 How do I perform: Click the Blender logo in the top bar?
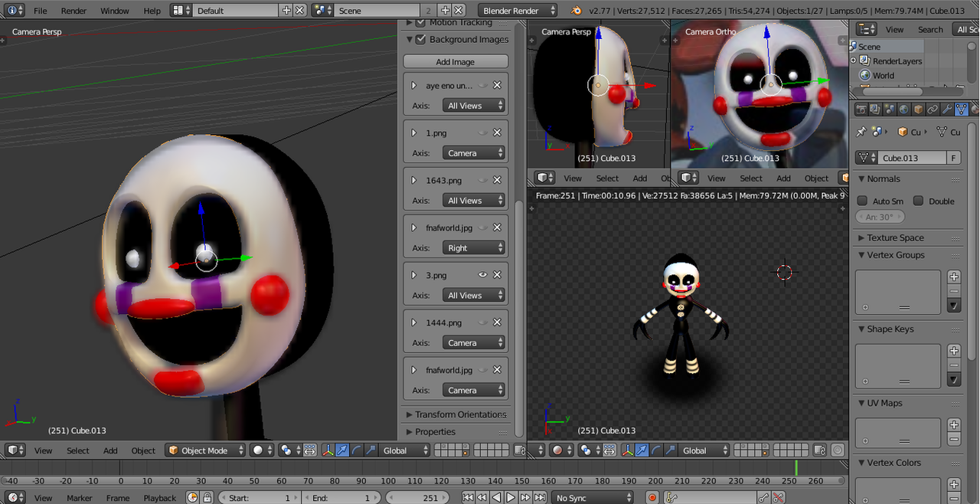[x=578, y=11]
